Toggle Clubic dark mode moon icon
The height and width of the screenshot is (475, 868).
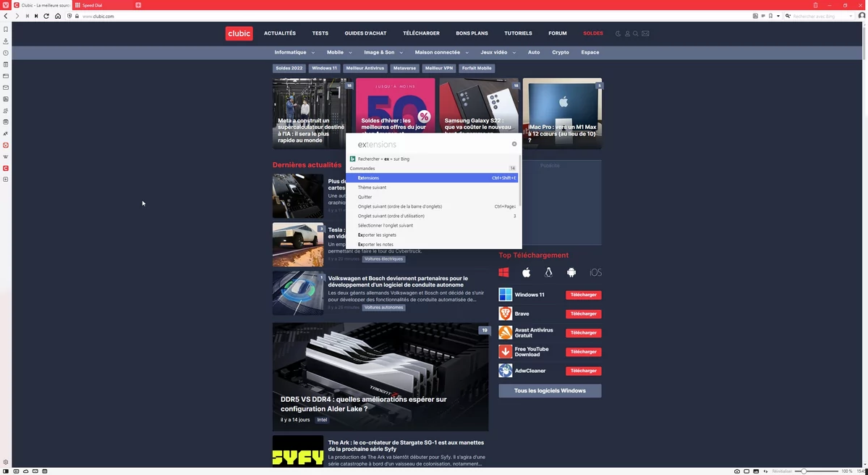pos(618,33)
